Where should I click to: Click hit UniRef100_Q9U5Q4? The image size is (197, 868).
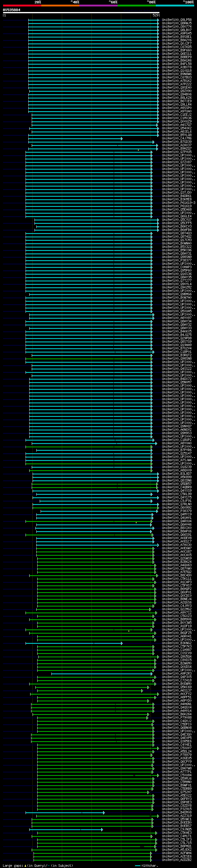tap(177, 656)
